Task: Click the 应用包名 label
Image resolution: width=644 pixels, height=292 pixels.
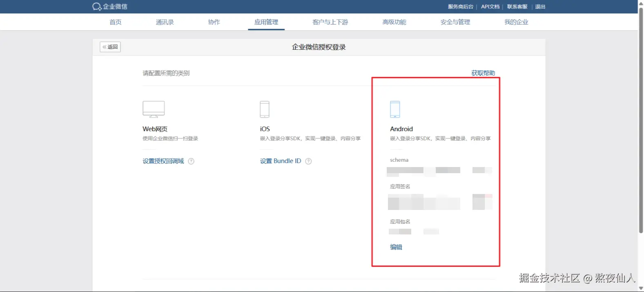Action: coord(400,222)
